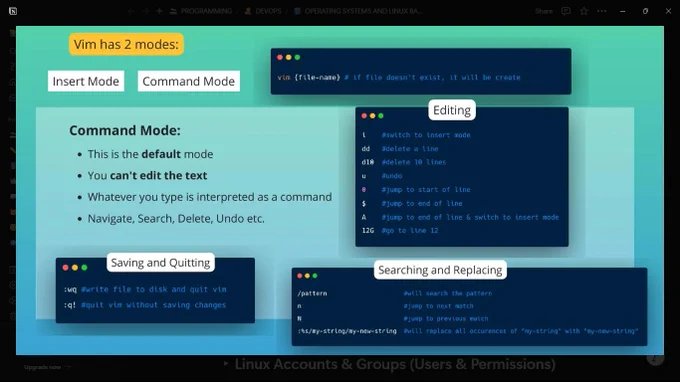
Task: Add page to favorites with star
Action: tap(584, 11)
